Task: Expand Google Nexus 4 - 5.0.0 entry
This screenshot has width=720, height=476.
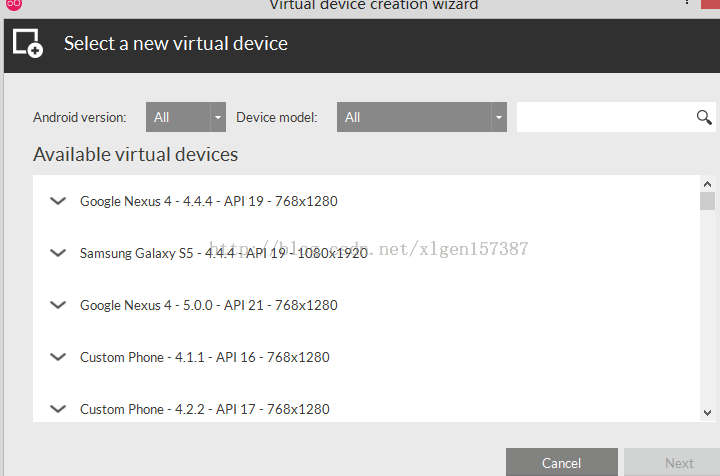Action: click(57, 305)
